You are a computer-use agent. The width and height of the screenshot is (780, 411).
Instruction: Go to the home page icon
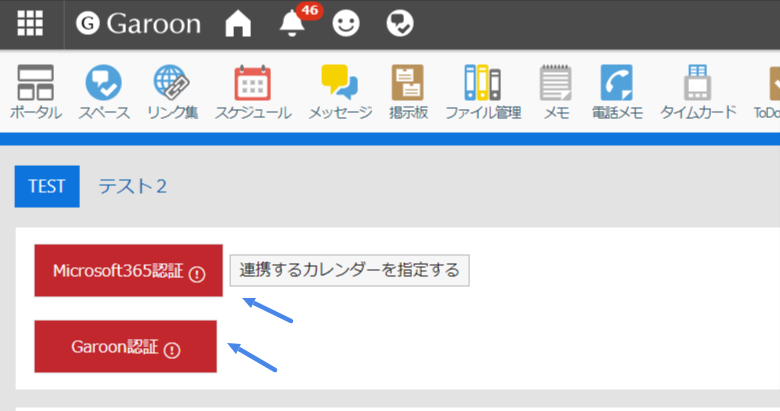[238, 23]
